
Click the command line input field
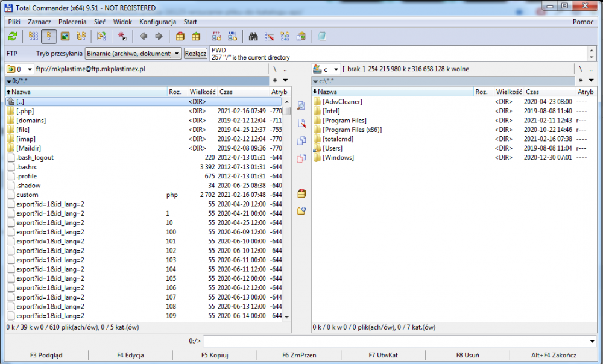396,341
